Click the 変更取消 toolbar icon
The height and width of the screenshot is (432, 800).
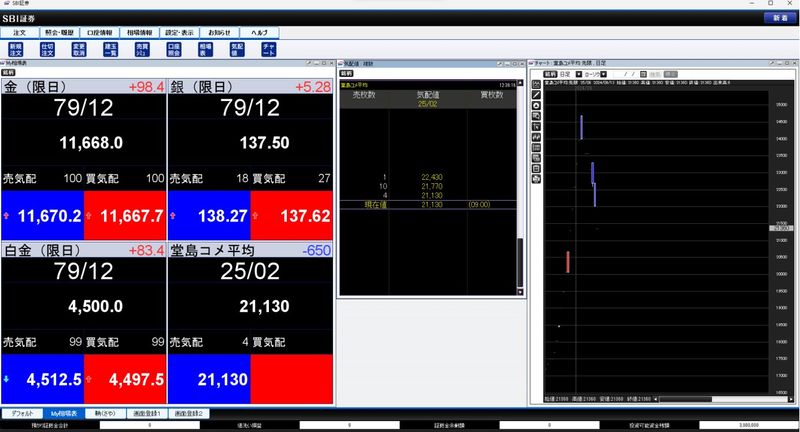(79, 48)
